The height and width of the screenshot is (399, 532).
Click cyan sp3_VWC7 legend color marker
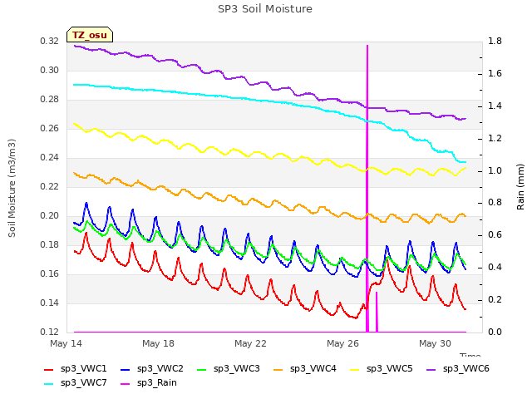click(49, 384)
